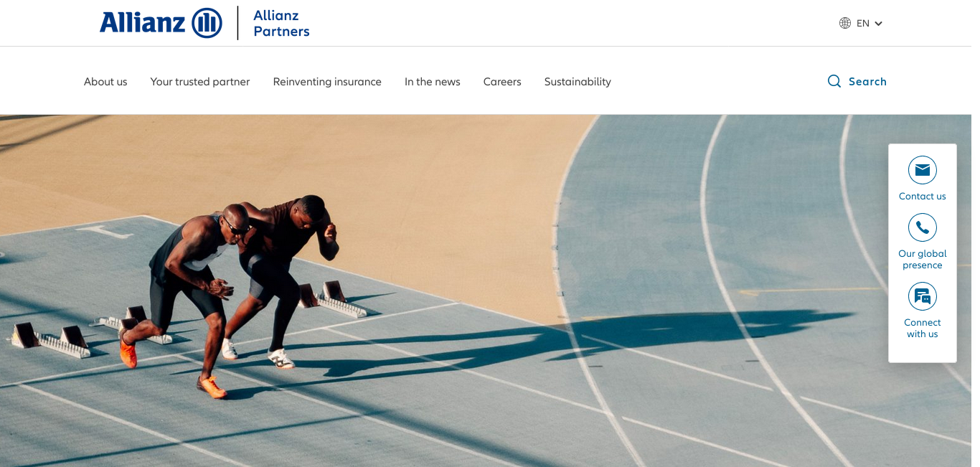Click the Contact us envelope icon
Viewport: 980px width, 467px height.
(x=923, y=170)
